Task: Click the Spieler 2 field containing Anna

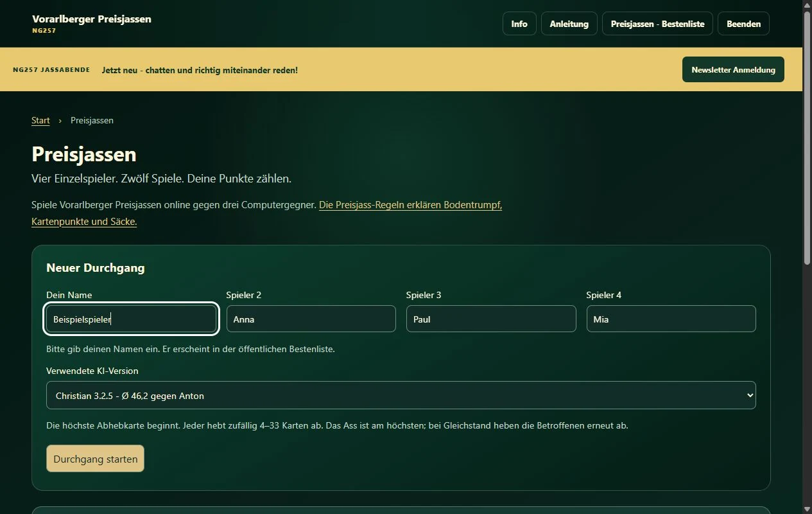Action: point(311,319)
